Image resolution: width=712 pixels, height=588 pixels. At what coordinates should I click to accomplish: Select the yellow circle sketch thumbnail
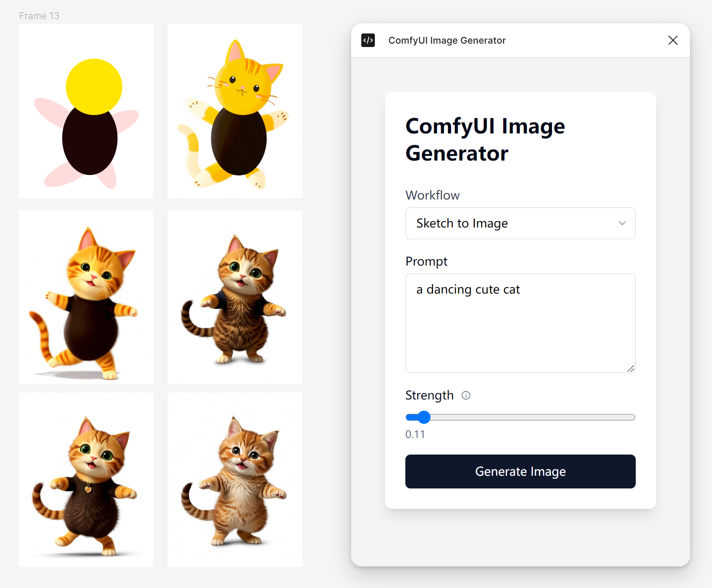(86, 111)
